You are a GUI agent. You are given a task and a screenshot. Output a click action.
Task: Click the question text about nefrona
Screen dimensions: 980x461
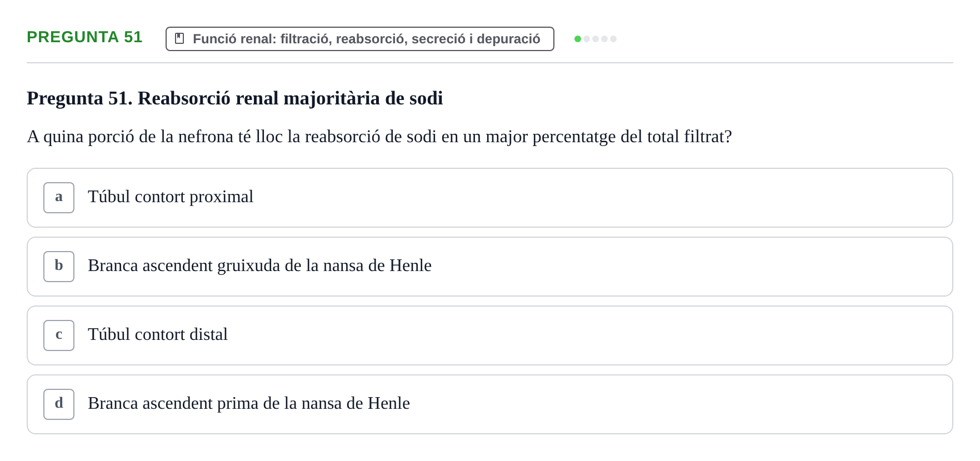pyautogui.click(x=379, y=137)
